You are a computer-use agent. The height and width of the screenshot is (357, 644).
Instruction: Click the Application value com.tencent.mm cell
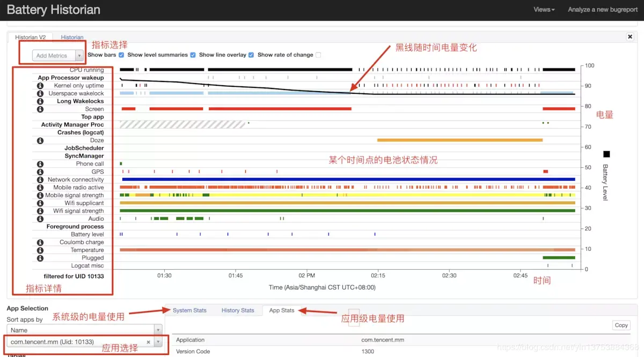tap(383, 340)
